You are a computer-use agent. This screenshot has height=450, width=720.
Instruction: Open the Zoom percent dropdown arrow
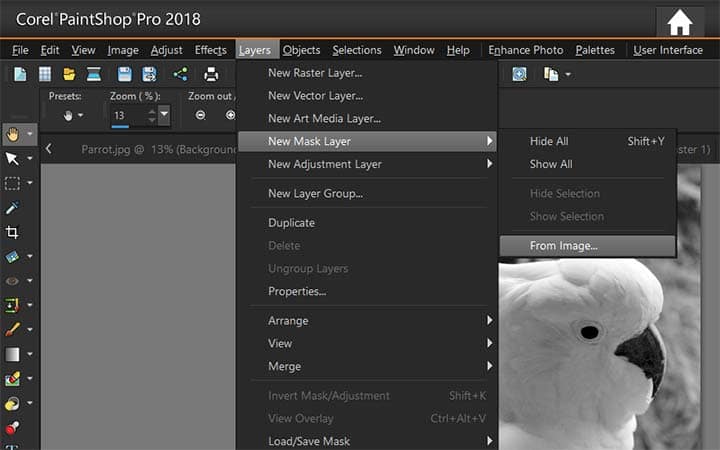point(164,115)
